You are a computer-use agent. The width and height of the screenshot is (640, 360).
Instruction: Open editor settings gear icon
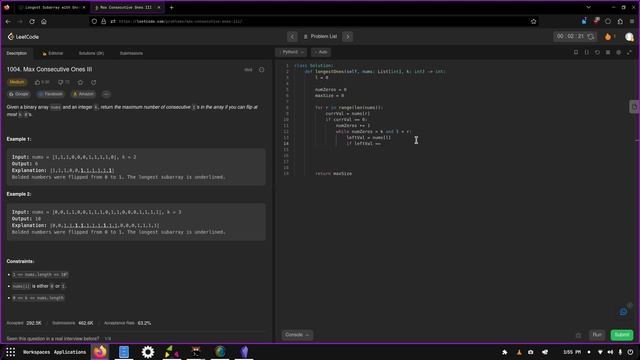(x=618, y=52)
